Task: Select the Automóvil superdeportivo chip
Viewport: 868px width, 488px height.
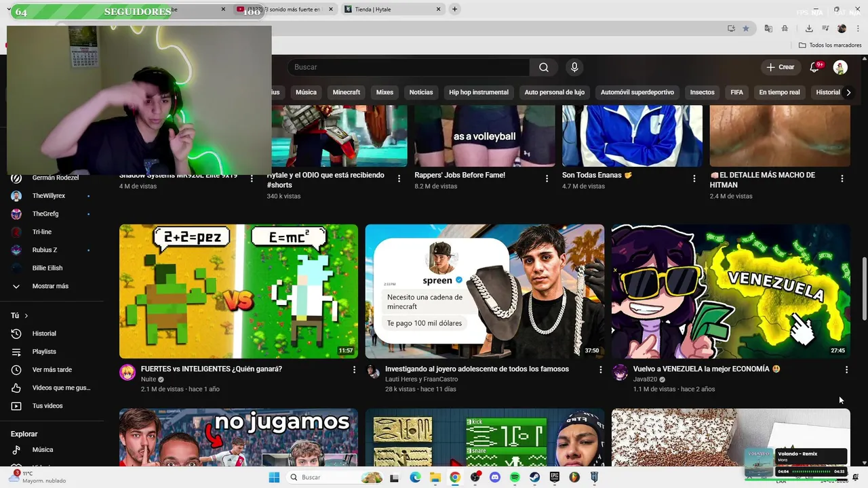Action: point(637,92)
